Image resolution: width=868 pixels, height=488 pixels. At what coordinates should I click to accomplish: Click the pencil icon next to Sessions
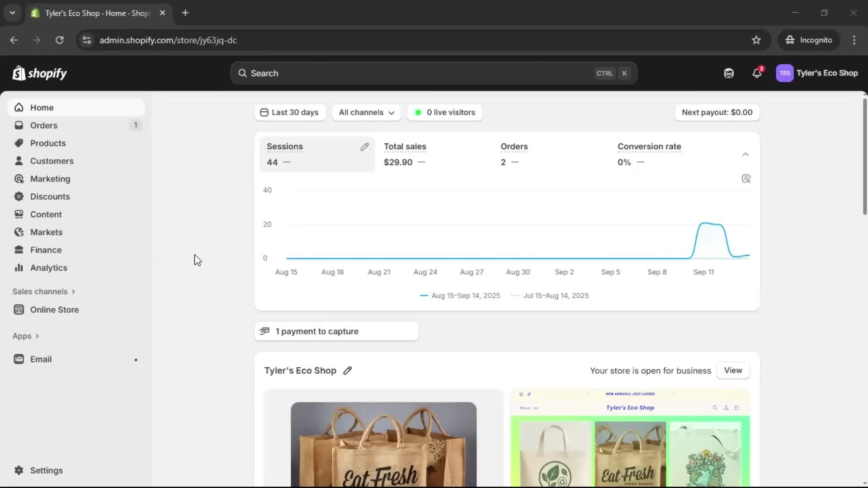pos(365,146)
